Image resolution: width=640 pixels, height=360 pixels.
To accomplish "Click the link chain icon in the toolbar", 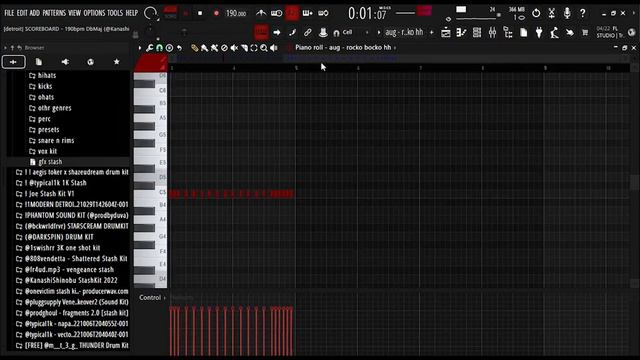I will coord(307,32).
